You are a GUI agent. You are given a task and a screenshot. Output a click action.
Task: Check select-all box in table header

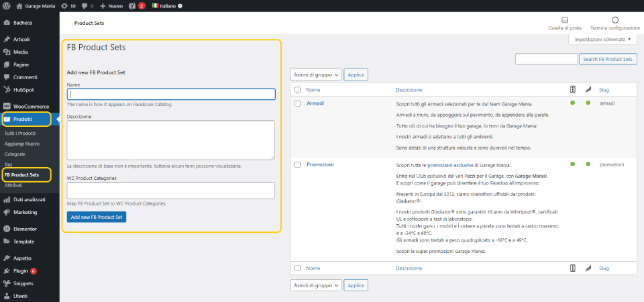(x=298, y=89)
